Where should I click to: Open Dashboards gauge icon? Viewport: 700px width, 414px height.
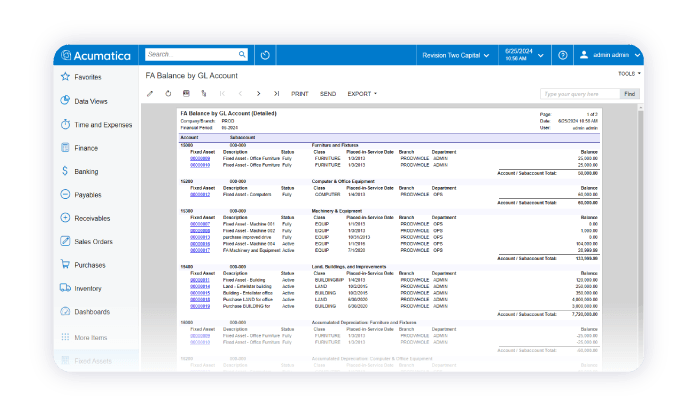65,311
